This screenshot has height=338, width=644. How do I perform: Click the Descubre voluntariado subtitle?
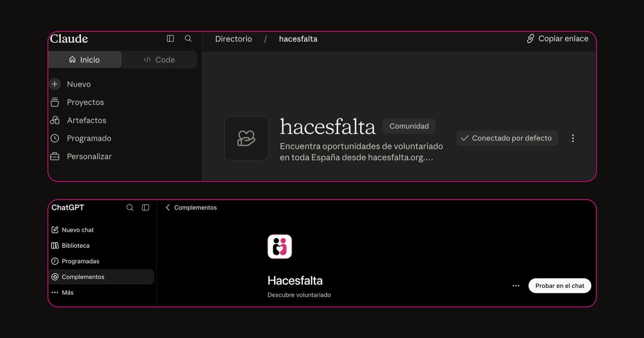[299, 295]
